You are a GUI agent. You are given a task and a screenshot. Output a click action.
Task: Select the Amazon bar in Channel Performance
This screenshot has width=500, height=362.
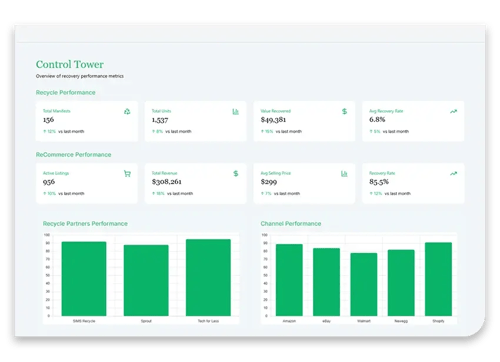tap(289, 280)
